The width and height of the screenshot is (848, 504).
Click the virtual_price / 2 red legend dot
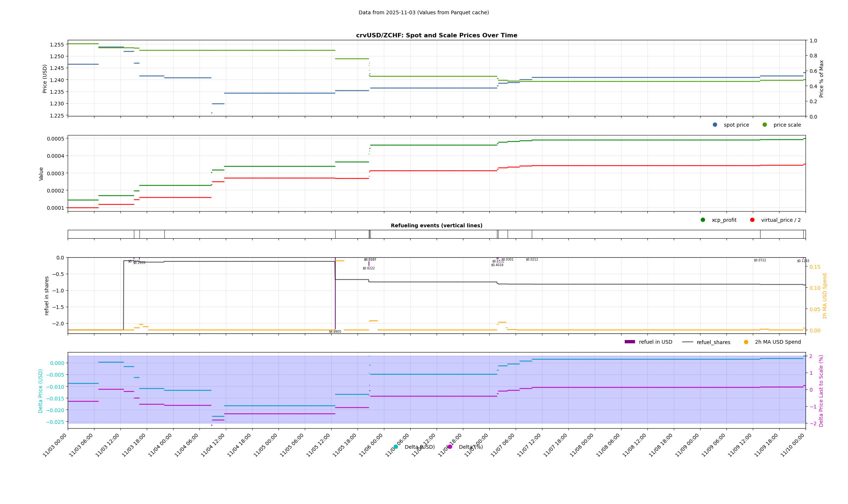pos(752,220)
